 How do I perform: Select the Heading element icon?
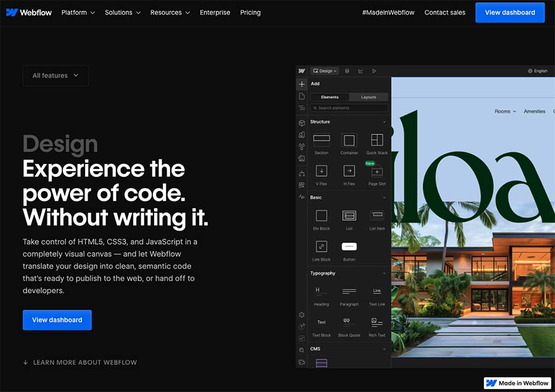321,291
